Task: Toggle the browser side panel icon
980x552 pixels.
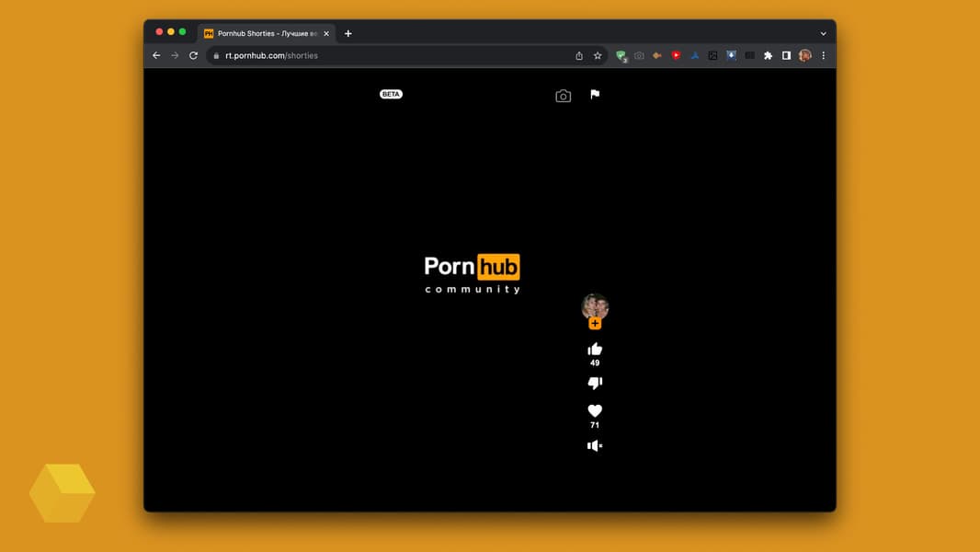Action: click(786, 55)
